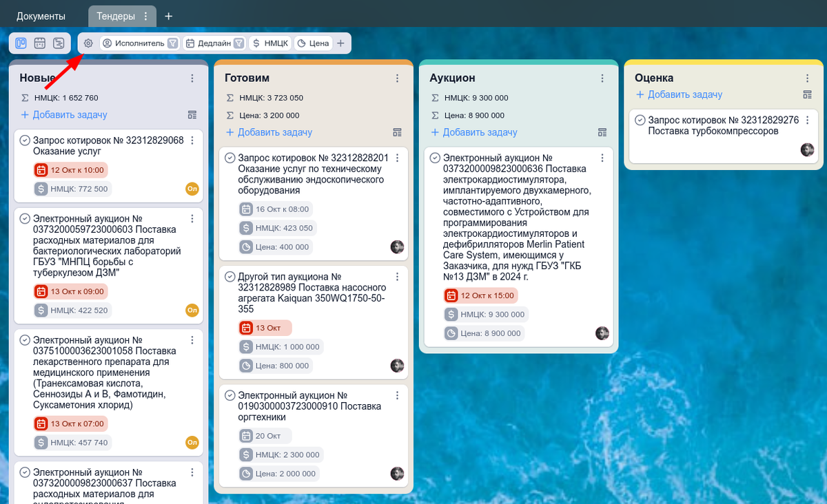Click deadline 12 Окт к 15:00
Viewport: 827px width, 504px height.
481,295
